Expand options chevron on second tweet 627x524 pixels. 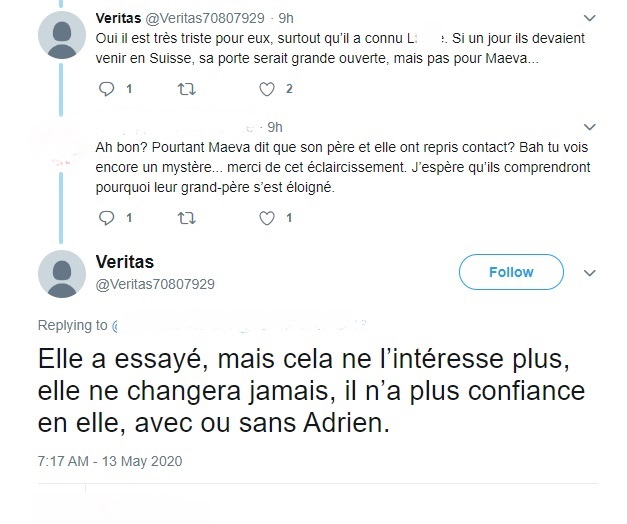coord(590,128)
